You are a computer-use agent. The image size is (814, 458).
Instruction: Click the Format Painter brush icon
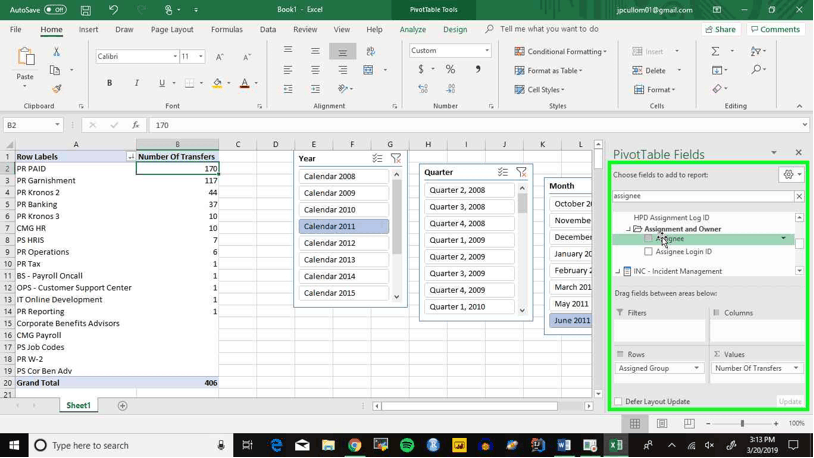point(56,89)
